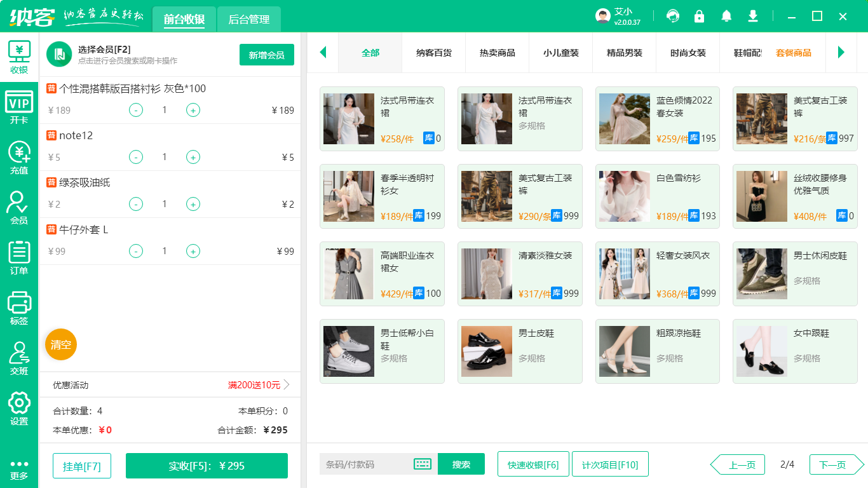Viewport: 868px width, 488px height.
Task: Expand the 优惠活动 promotion chevron
Action: 287,384
